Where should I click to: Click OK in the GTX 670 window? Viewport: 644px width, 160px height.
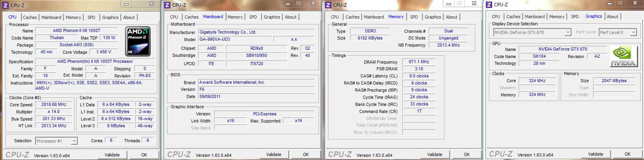coord(628,154)
